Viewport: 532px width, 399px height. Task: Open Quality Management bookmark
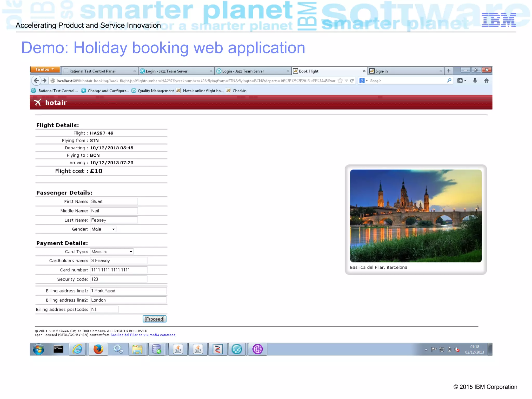click(153, 91)
